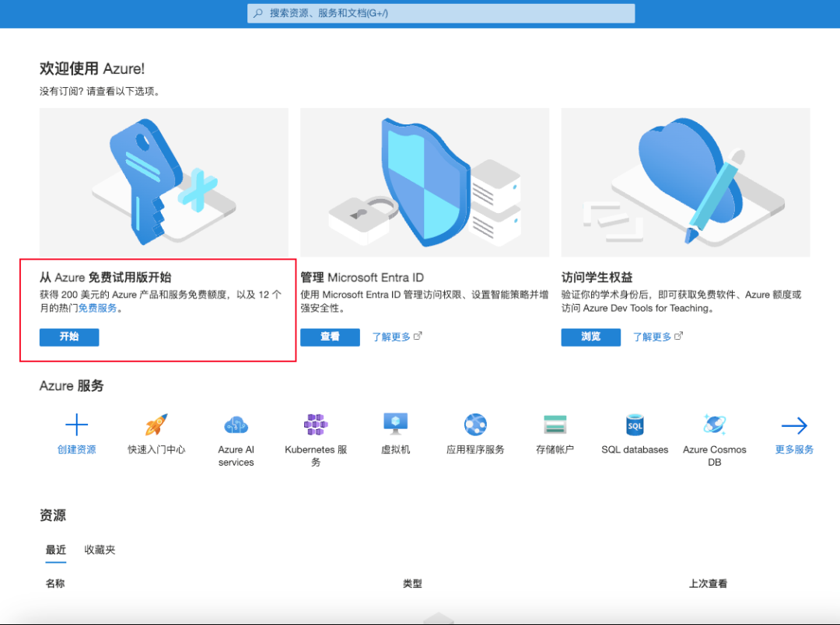The image size is (840, 625).
Task: Click the 更多服务 arrow
Action: [794, 424]
